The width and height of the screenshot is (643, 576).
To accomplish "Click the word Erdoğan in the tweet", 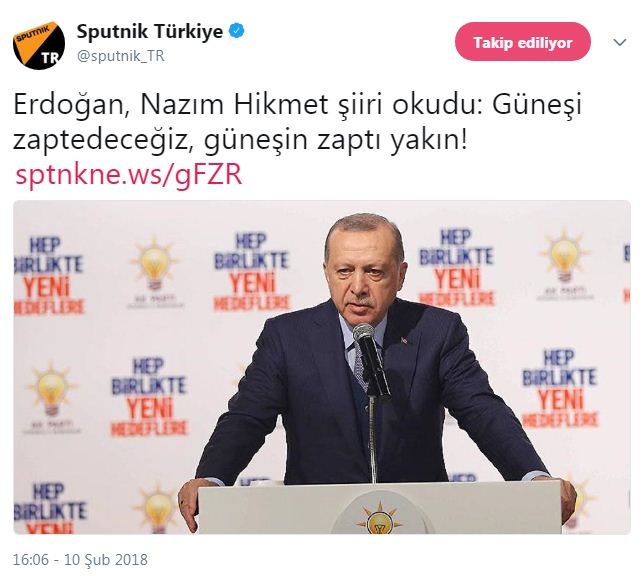I will click(x=67, y=106).
